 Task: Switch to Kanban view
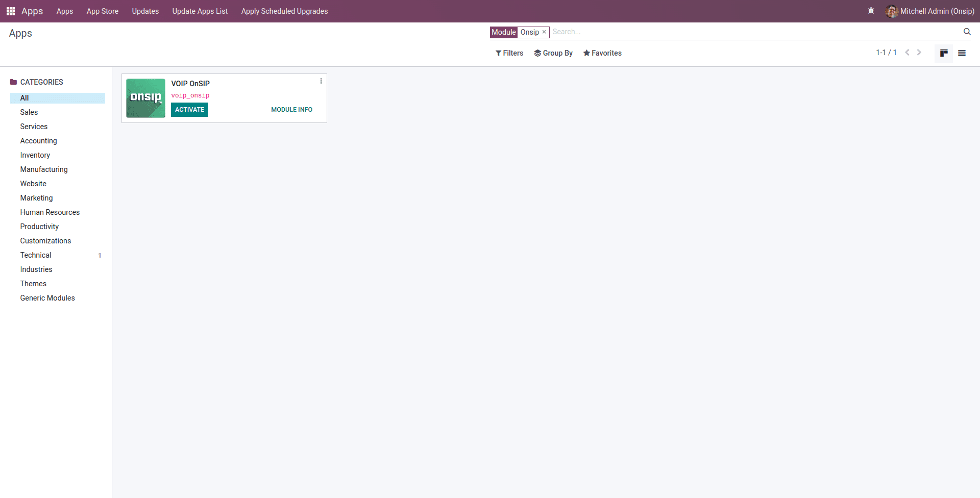[944, 53]
